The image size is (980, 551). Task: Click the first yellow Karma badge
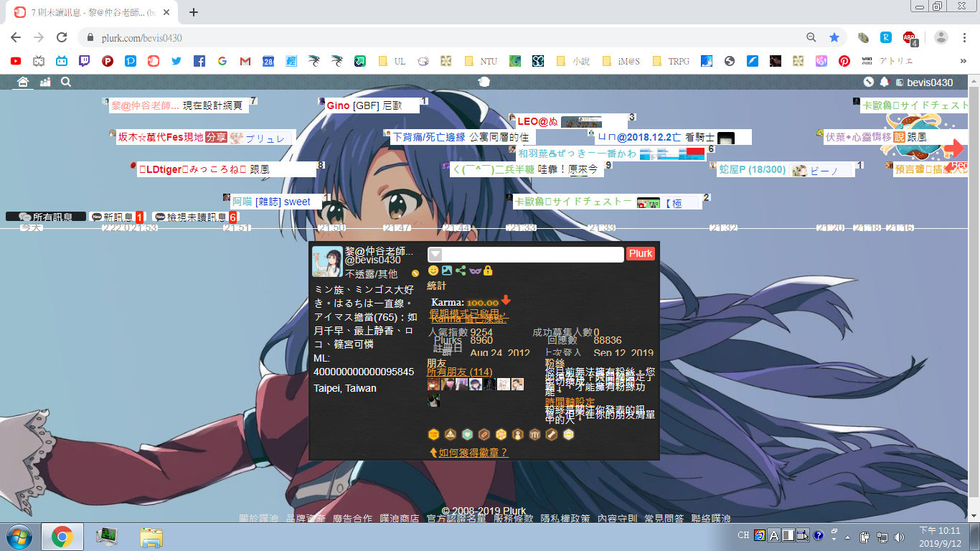433,434
